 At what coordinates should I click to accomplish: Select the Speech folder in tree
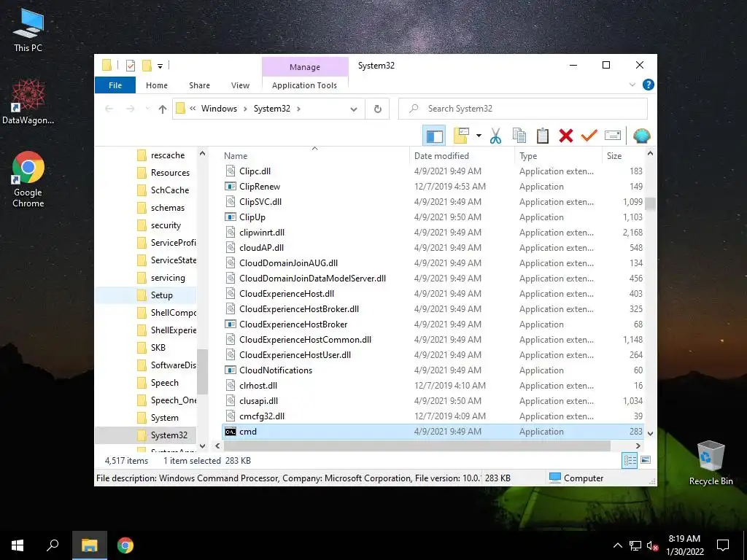146,383
